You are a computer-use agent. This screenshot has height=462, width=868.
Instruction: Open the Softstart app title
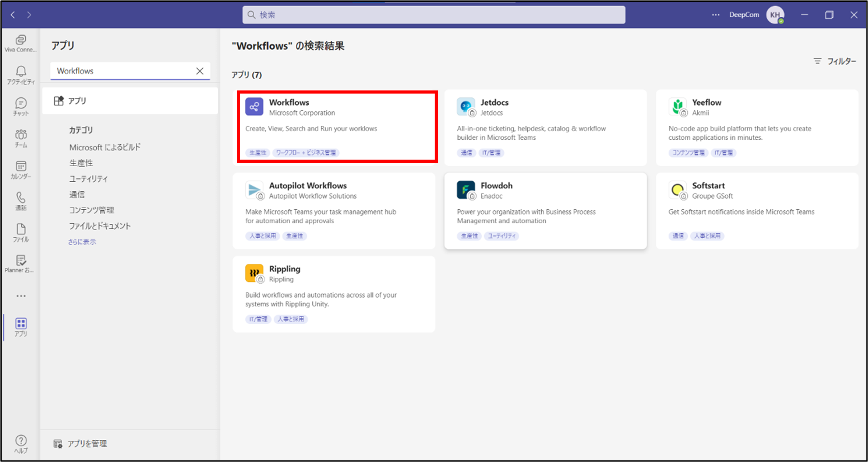pos(708,186)
